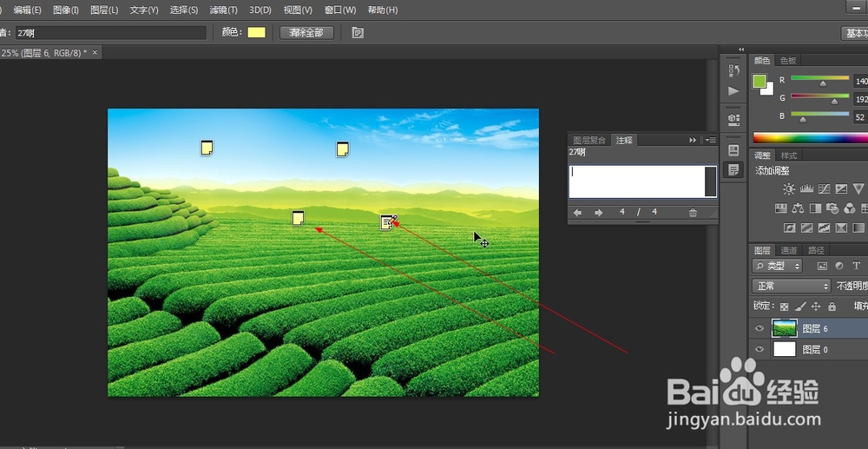Viewport: 868px width, 449px height.
Task: Click the R channel slider handle
Action: pos(823,83)
